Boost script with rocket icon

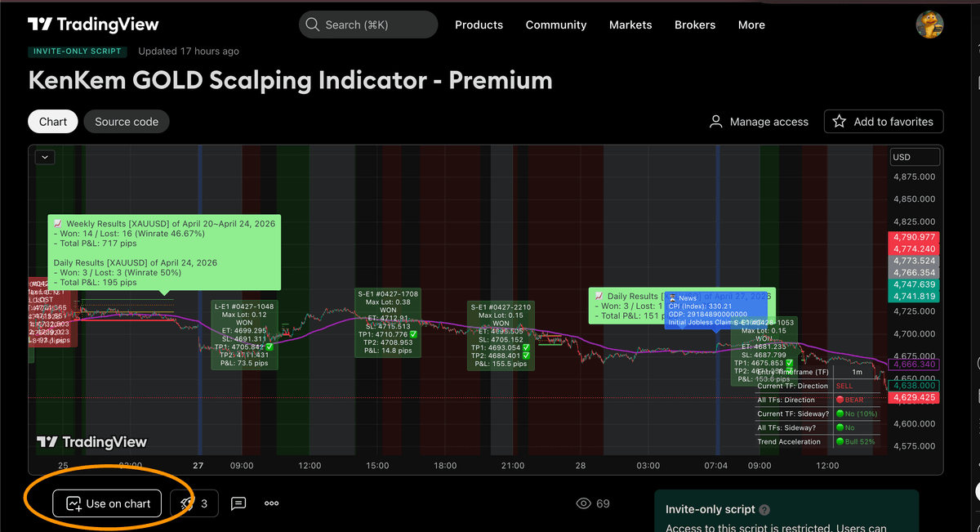[186, 503]
